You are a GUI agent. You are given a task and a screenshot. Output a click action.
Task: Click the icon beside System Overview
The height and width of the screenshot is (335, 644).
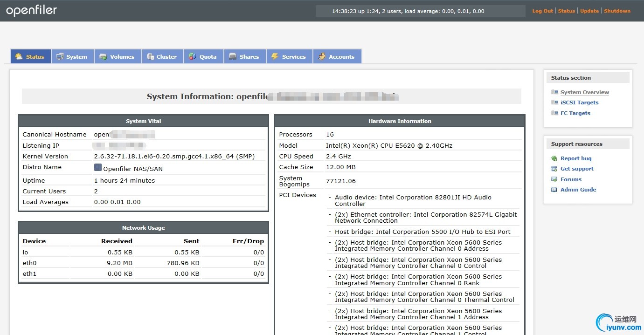(x=554, y=92)
